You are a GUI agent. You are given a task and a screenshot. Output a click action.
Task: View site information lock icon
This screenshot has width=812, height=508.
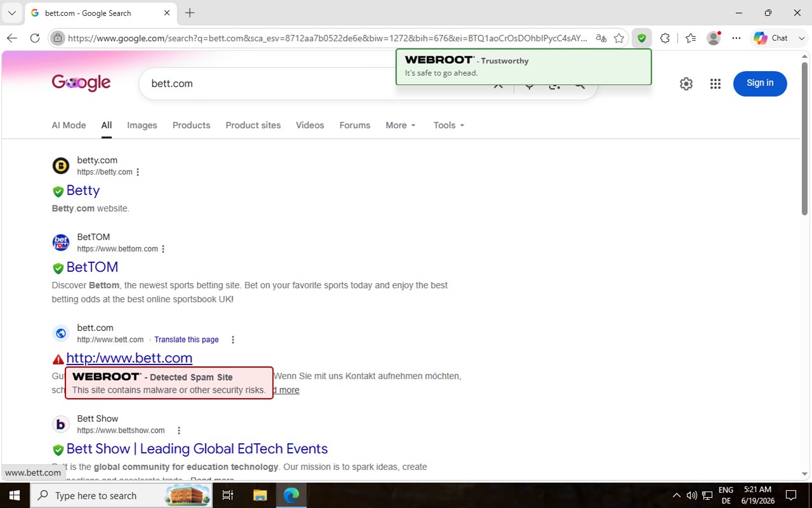tap(58, 38)
